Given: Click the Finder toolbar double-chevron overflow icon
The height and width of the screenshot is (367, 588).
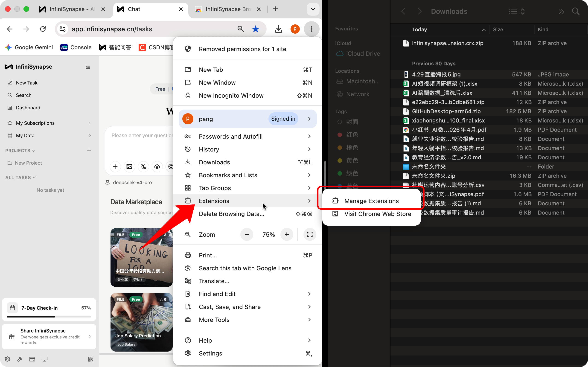Looking at the screenshot, I should [561, 12].
